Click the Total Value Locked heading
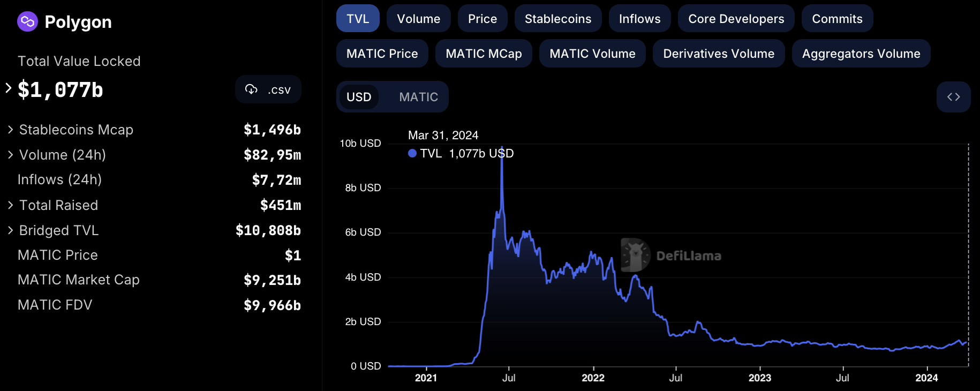Screen dimensions: 980x391 (79, 61)
